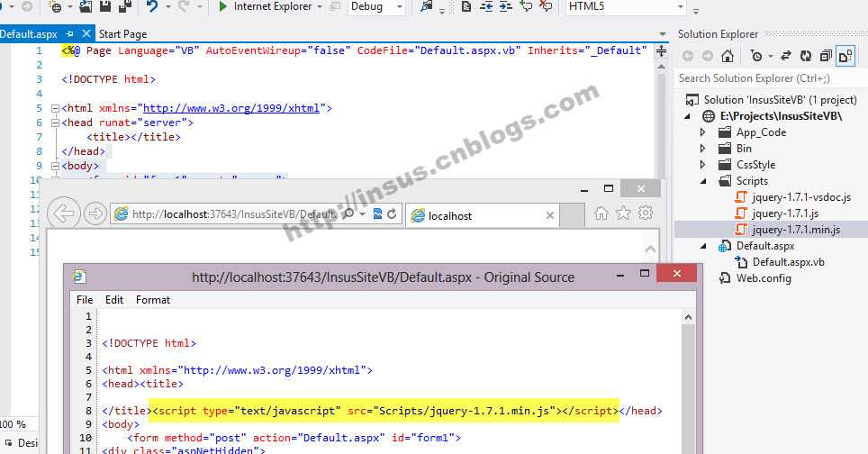Select jquery-1.7.1-vsdoc.js file
Viewport: 868px width, 454px height.
coord(801,197)
